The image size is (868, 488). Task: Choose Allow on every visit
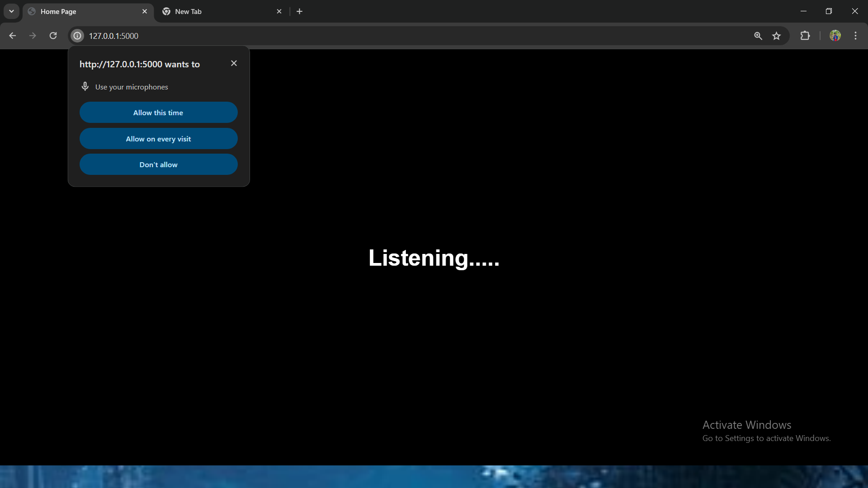tap(158, 139)
